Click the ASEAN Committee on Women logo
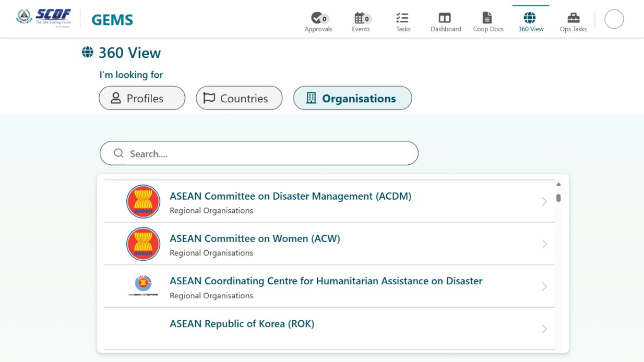Viewport: 644px width, 362px height. point(143,244)
